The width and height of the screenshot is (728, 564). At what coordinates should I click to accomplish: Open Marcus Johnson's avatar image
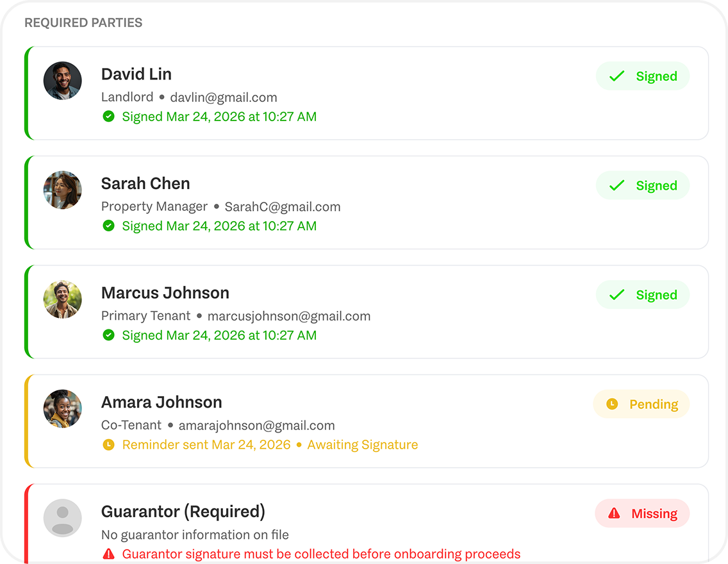tap(63, 299)
